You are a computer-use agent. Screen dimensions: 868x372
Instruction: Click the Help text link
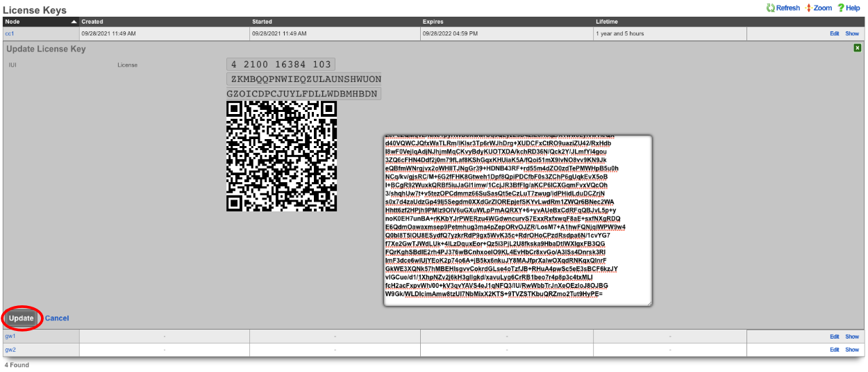[x=853, y=8]
